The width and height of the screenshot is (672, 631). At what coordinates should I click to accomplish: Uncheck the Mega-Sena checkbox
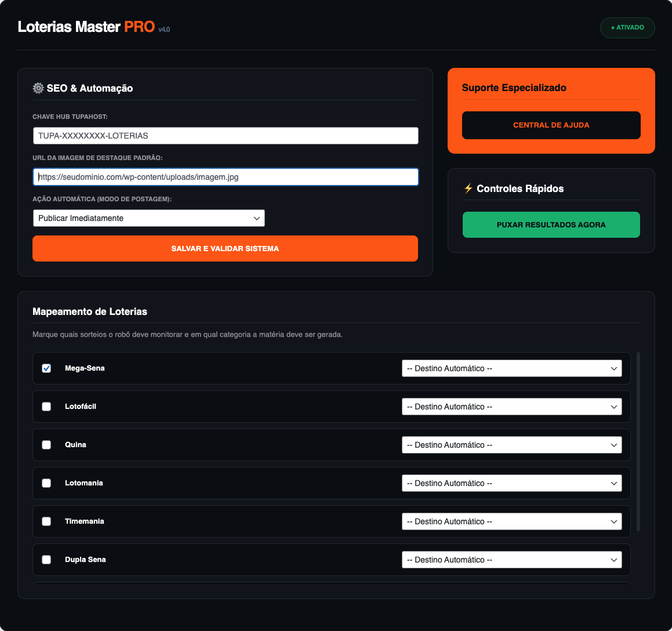[x=46, y=368]
